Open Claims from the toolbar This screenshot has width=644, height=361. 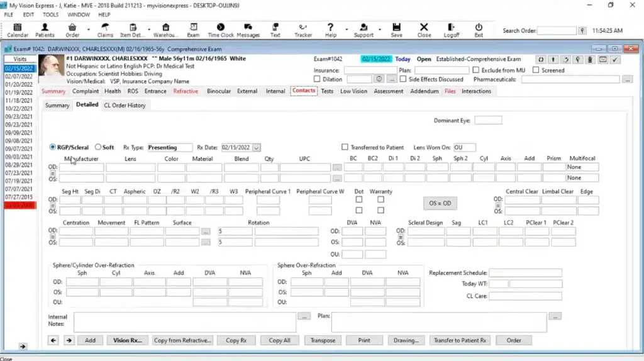click(105, 30)
